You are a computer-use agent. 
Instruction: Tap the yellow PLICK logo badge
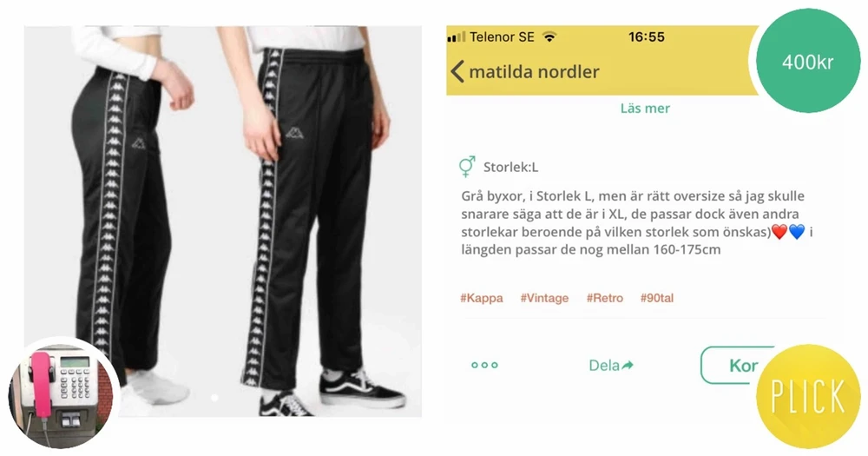click(x=808, y=396)
